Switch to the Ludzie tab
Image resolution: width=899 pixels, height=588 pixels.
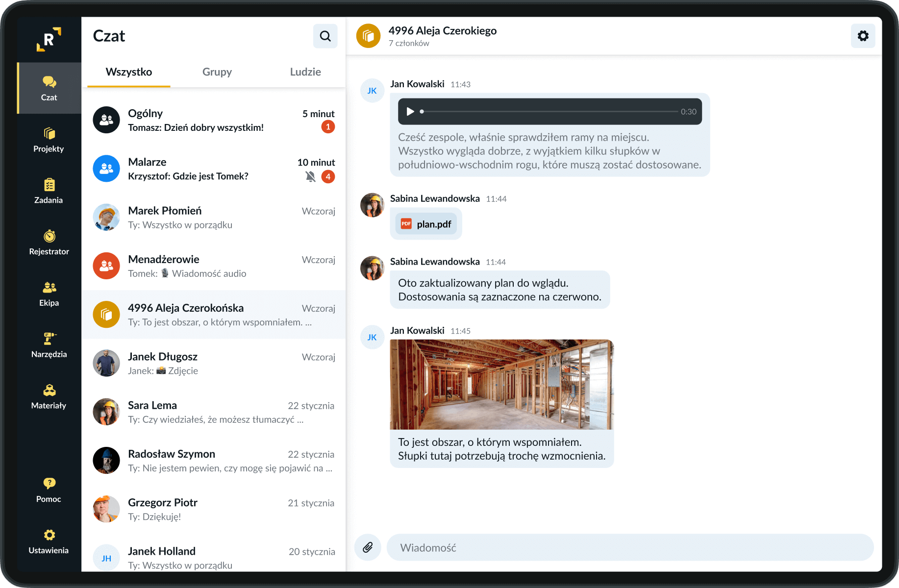[x=305, y=72]
